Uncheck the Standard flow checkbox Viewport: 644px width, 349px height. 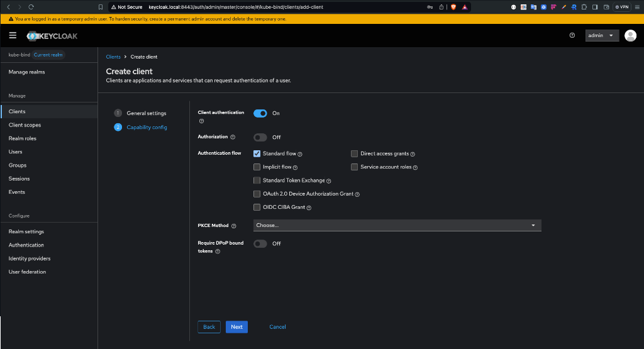click(x=257, y=153)
